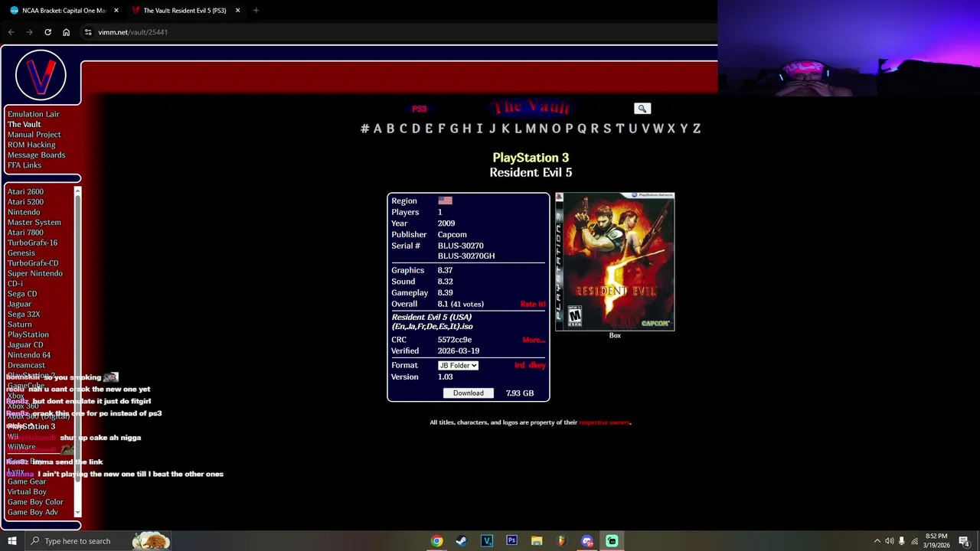Screen dimensions: 980x551
Task: Switch to the NCAA Bracket tab
Action: 64,10
